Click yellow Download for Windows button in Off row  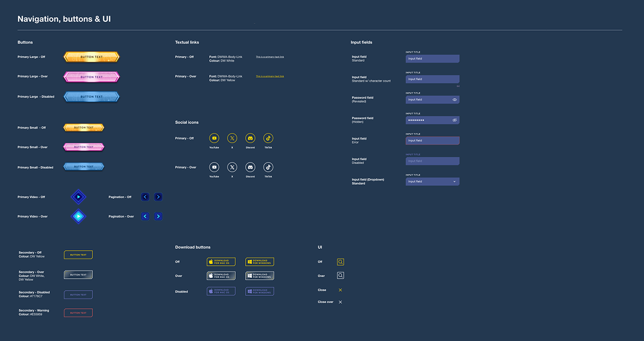coord(260,262)
